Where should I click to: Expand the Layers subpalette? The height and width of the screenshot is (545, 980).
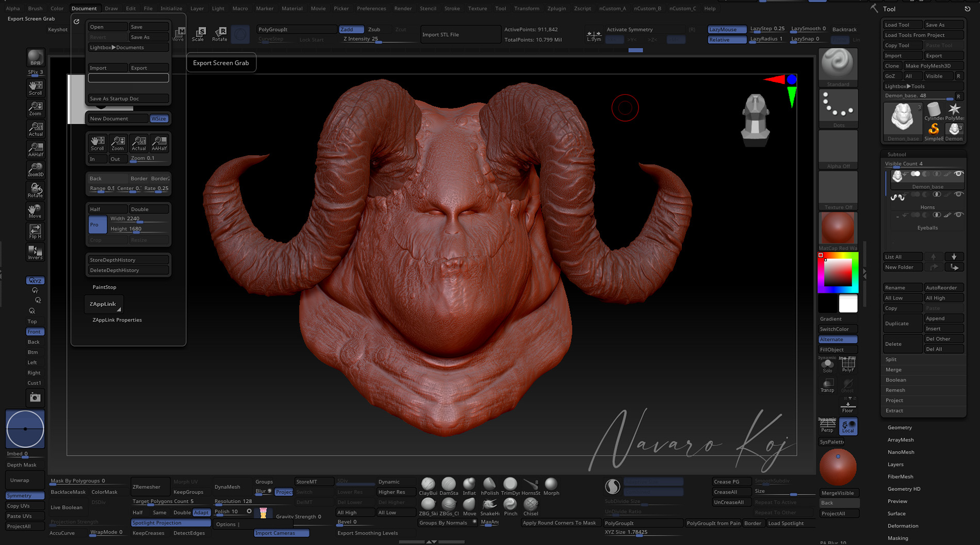pos(895,465)
